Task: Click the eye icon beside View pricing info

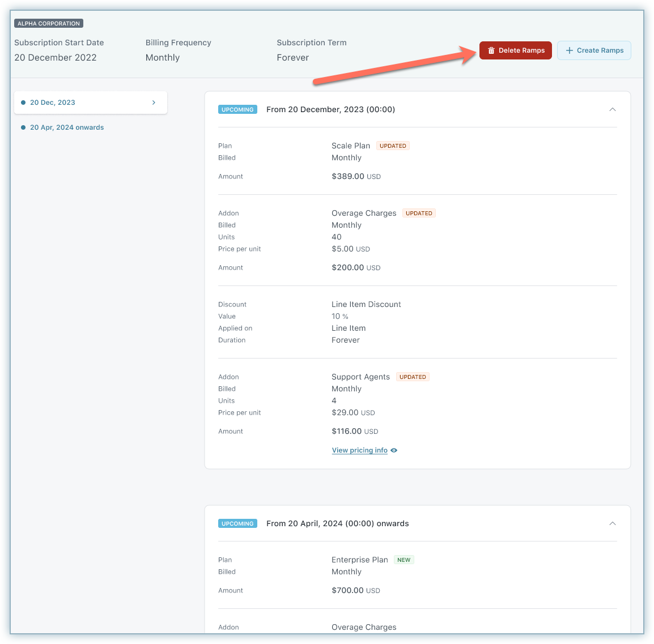Action: 394,450
